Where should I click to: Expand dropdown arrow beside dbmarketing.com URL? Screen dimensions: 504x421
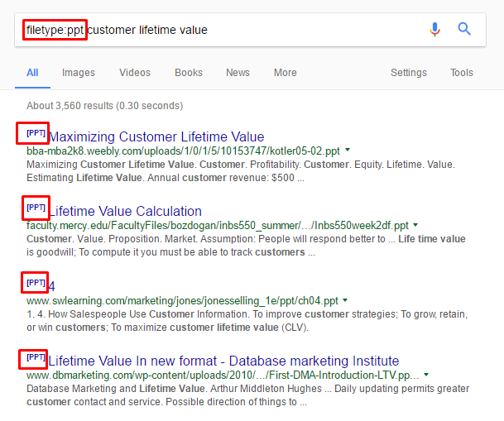click(x=426, y=375)
